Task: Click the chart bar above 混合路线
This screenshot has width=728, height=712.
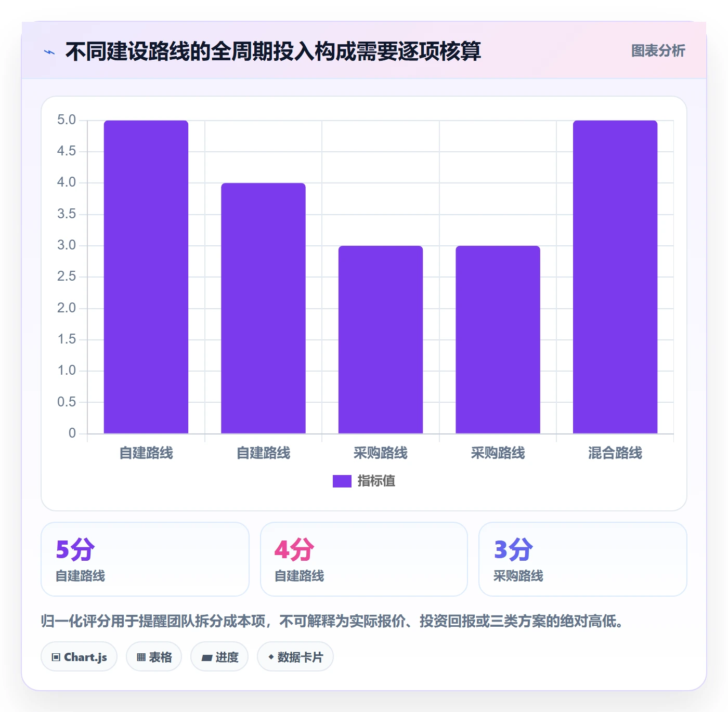Action: (615, 277)
